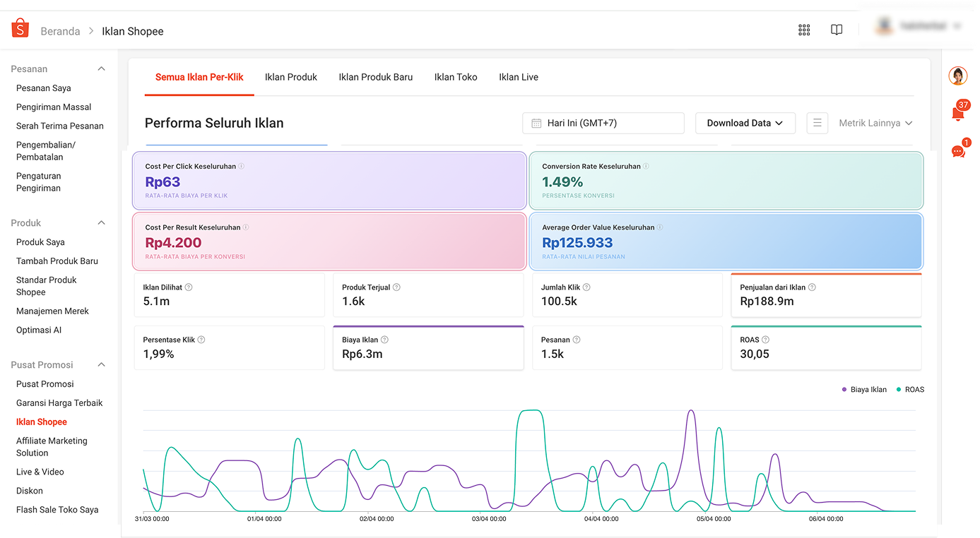Open the chat icon with badge 1
980x538 pixels.
958,150
